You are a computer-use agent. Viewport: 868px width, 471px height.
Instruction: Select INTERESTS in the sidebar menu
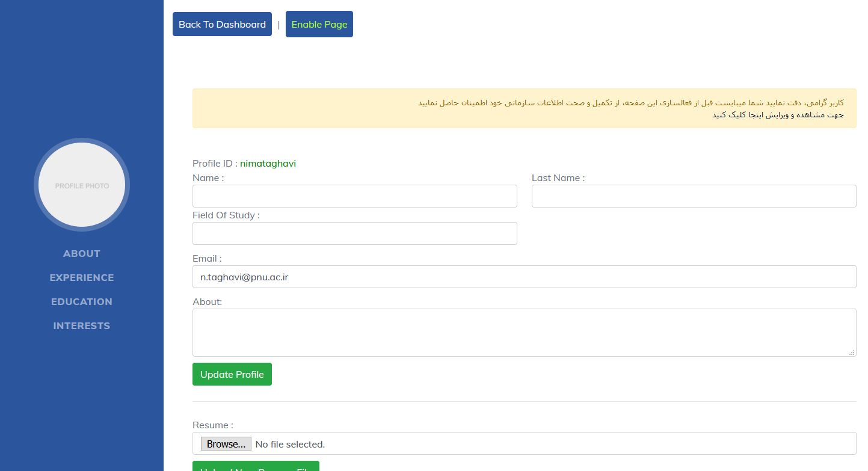82,325
